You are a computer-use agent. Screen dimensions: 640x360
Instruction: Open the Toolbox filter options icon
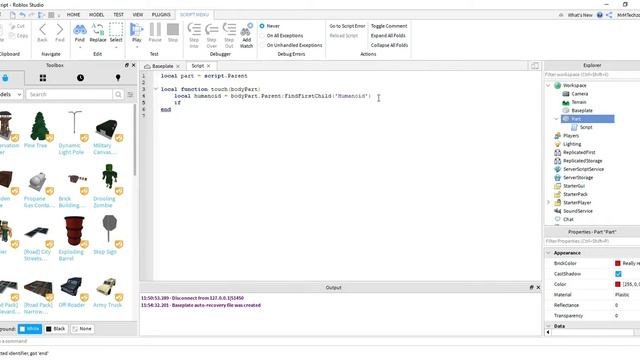click(130, 94)
